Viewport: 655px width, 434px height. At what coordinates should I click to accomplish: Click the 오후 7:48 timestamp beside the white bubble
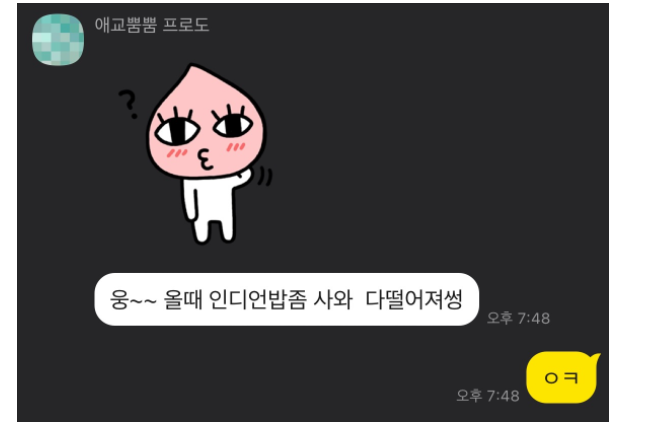pyautogui.click(x=518, y=318)
